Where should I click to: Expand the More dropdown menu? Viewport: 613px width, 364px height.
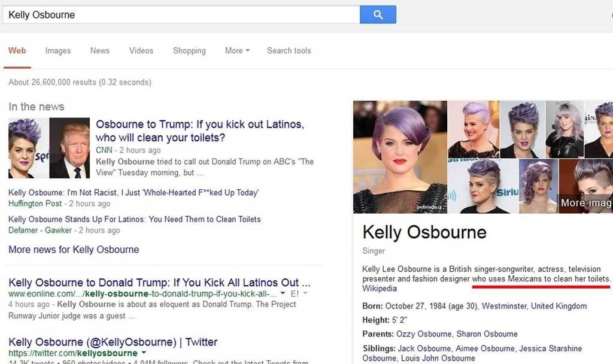coord(237,50)
